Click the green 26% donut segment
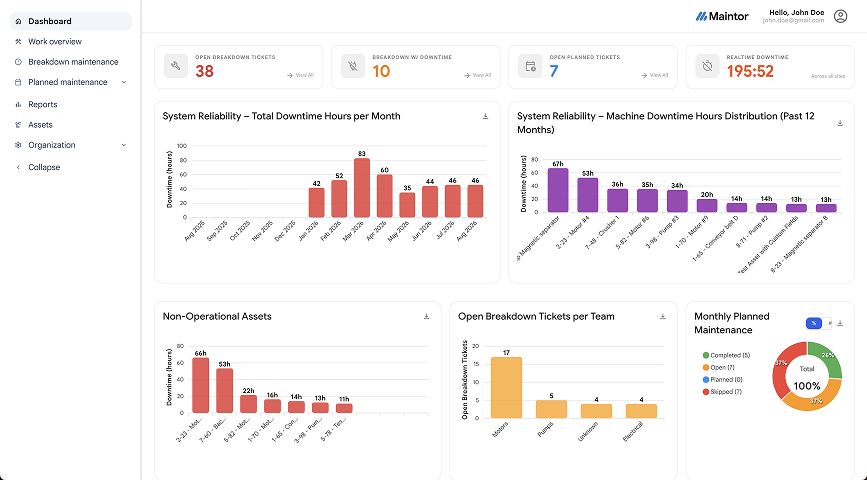The image size is (867, 480). coord(826,359)
